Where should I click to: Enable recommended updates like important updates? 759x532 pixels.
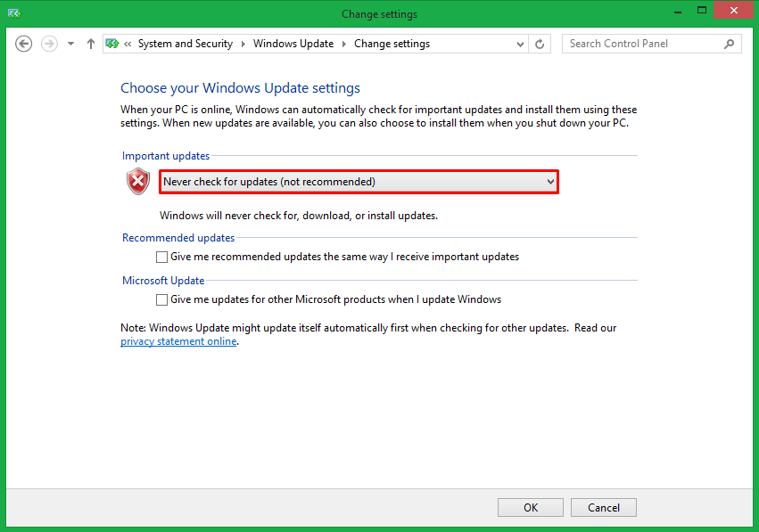[x=161, y=257]
